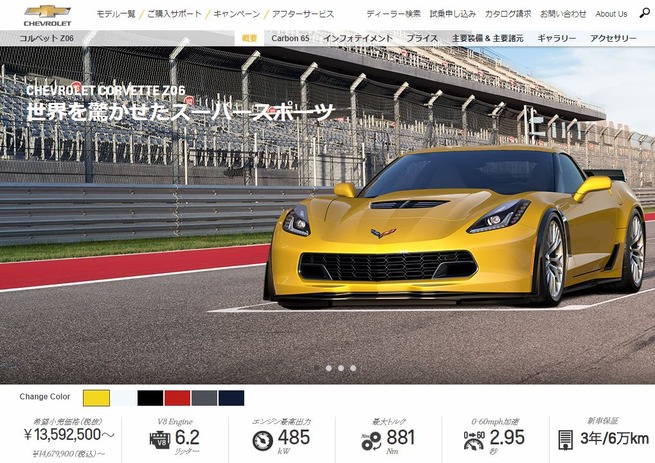Screen dimensions: 655x463
Task: Choose the dark blue color swatch
Action: click(x=231, y=398)
